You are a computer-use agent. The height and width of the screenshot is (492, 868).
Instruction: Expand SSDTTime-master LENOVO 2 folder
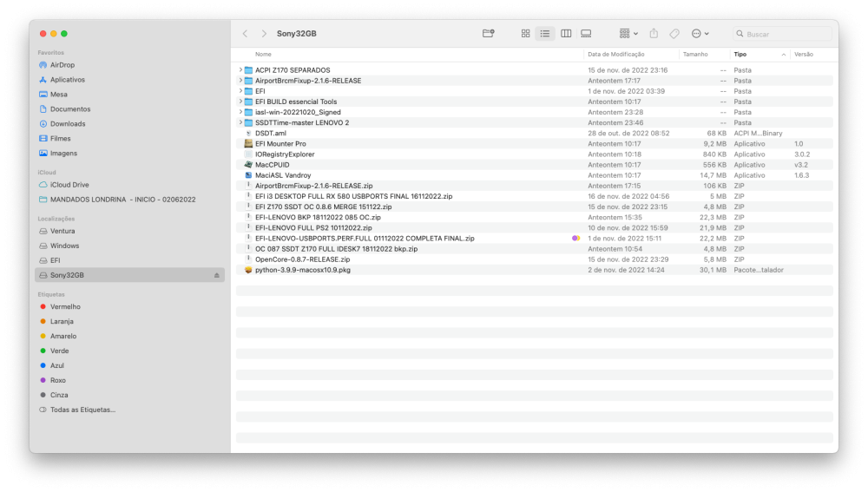click(240, 123)
